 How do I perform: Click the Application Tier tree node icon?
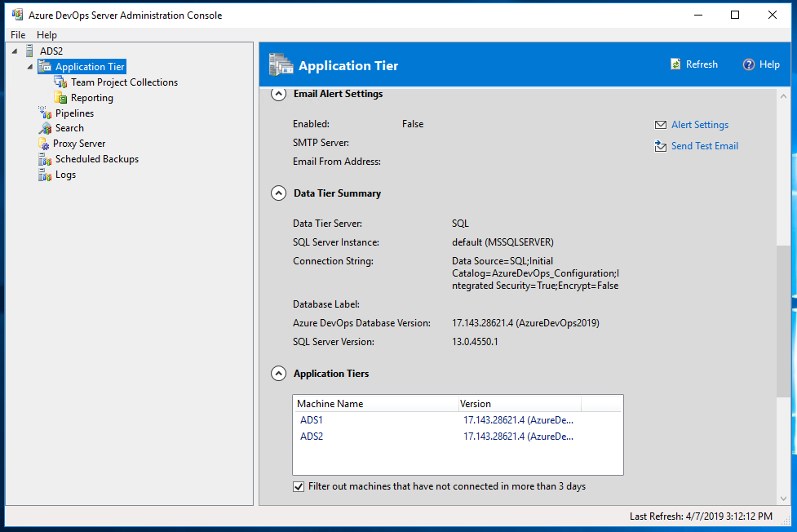45,67
